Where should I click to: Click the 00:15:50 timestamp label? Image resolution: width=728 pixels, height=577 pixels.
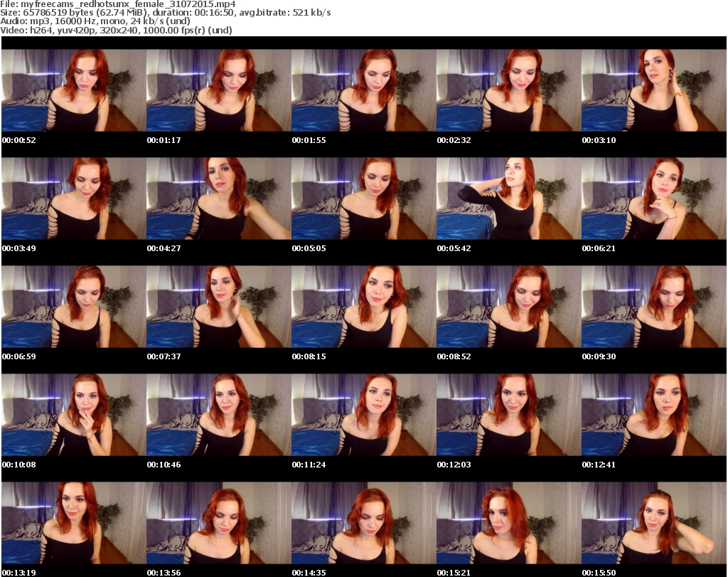[599, 573]
